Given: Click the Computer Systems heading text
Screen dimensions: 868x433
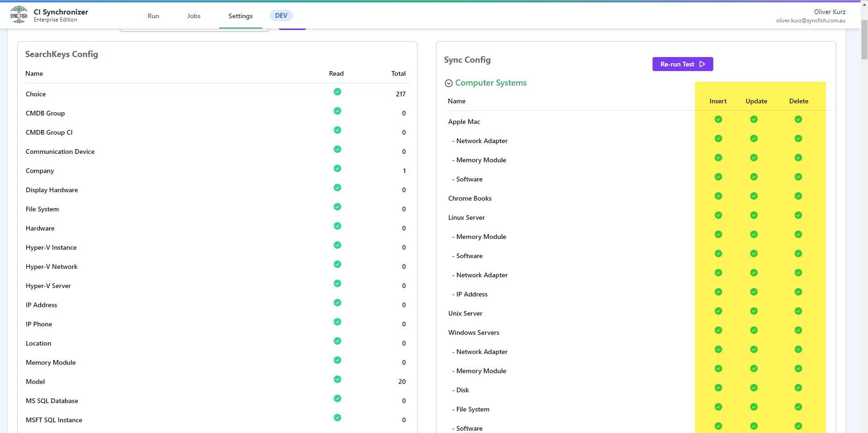Looking at the screenshot, I should click(491, 83).
